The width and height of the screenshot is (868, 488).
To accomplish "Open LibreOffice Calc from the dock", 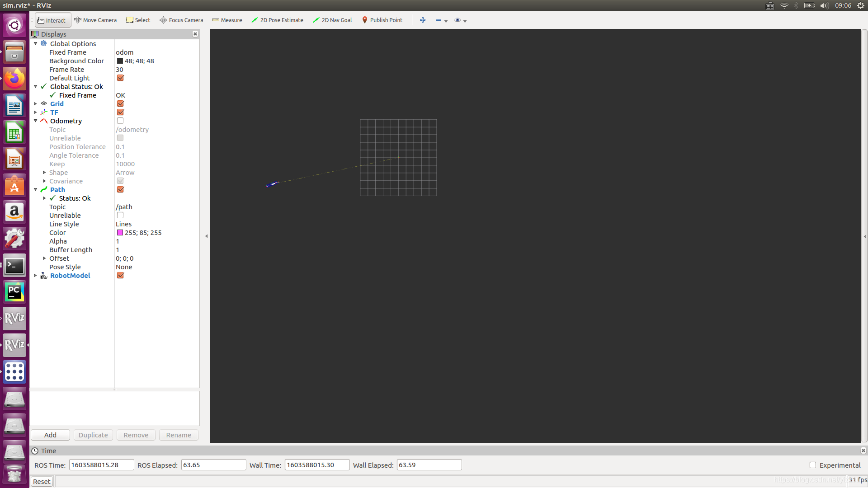I will [14, 132].
